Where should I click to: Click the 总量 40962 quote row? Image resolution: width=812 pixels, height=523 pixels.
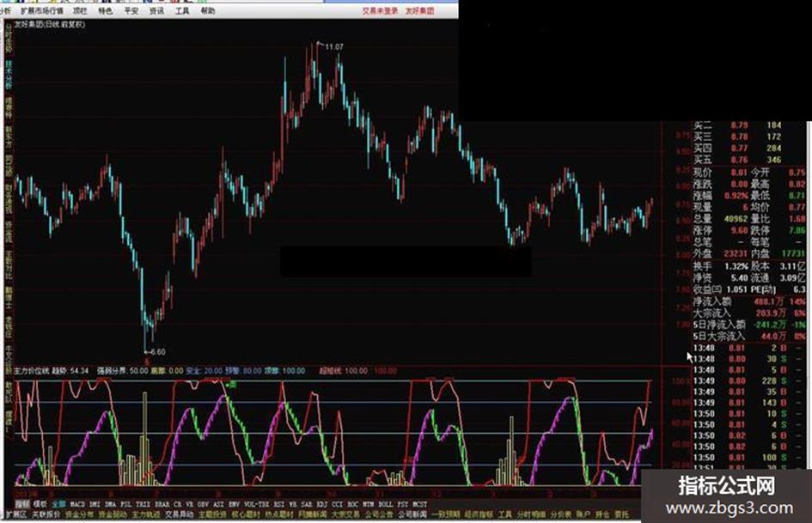721,219
